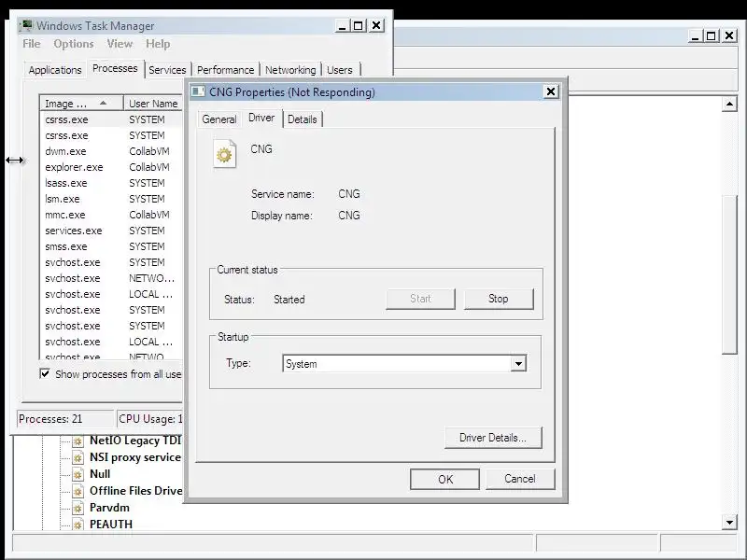Switch to the Processes tab
The image size is (747, 560).
click(115, 68)
